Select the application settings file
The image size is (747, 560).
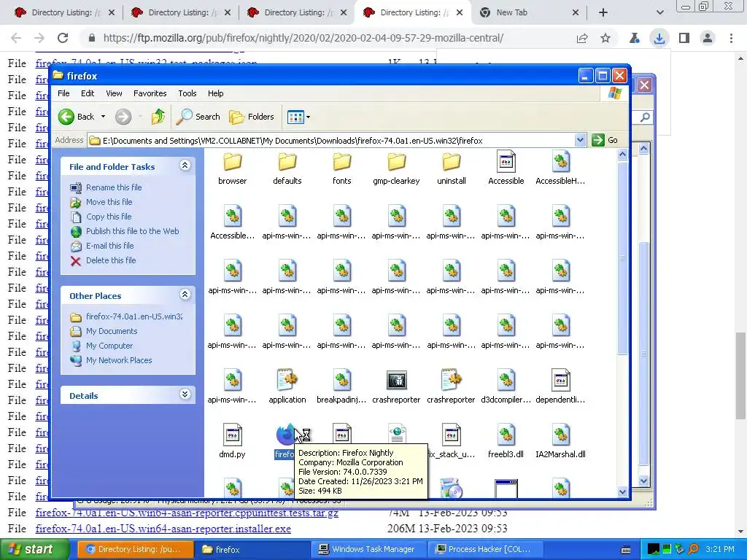click(x=287, y=380)
